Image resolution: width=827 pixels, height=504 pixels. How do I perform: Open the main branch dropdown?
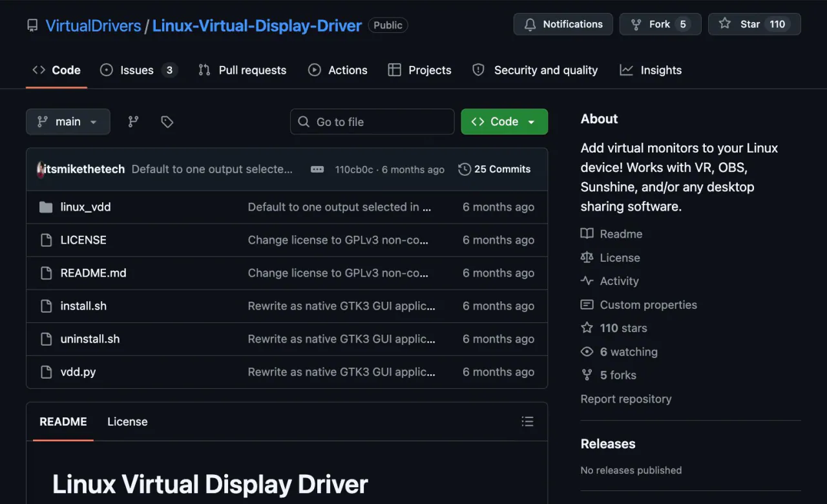pyautogui.click(x=68, y=121)
